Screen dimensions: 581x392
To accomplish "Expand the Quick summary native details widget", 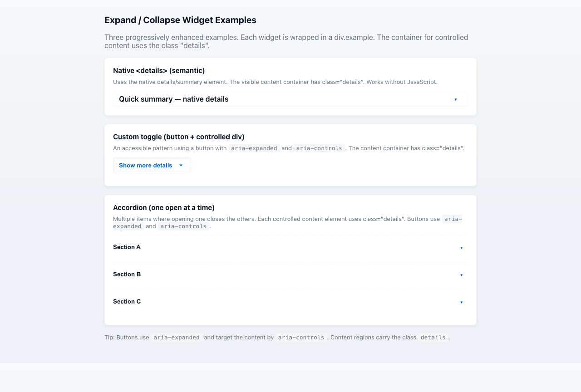I will click(290, 99).
